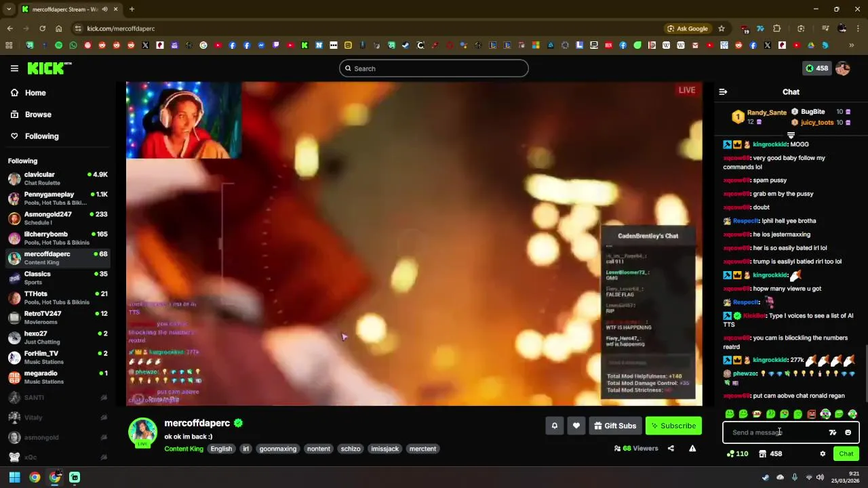Collapse the chat panel with the arrow icon
This screenshot has height=488, width=868.
[723, 91]
